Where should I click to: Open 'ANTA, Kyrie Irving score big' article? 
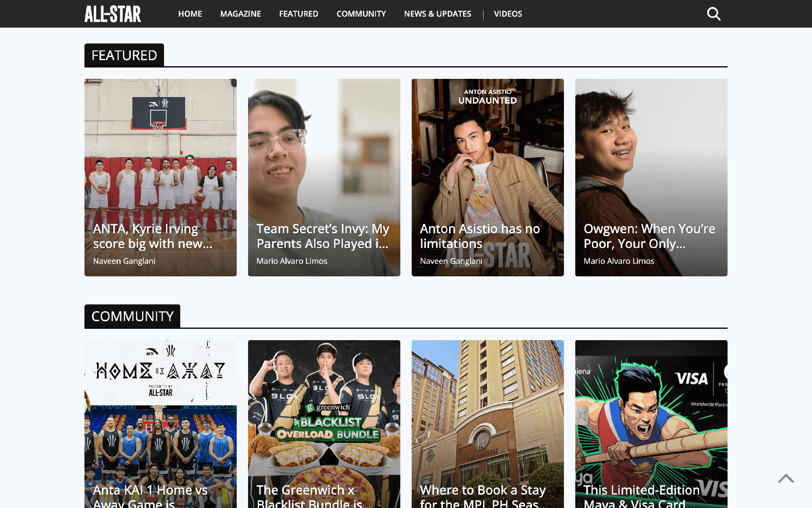(x=153, y=236)
